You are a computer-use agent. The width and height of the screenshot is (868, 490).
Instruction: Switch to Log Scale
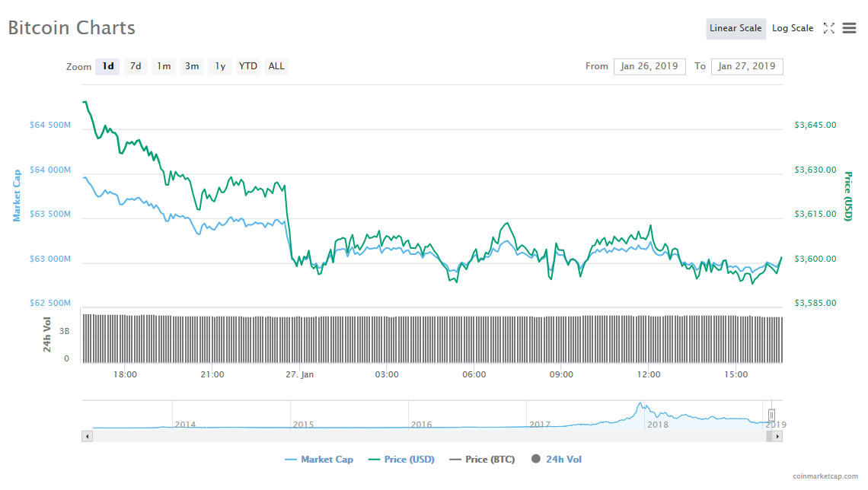click(793, 28)
